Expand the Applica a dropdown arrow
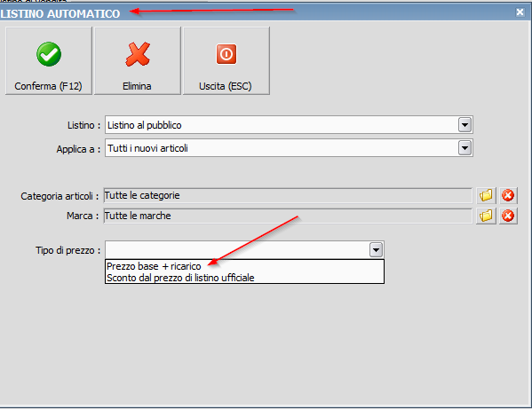 click(465, 148)
